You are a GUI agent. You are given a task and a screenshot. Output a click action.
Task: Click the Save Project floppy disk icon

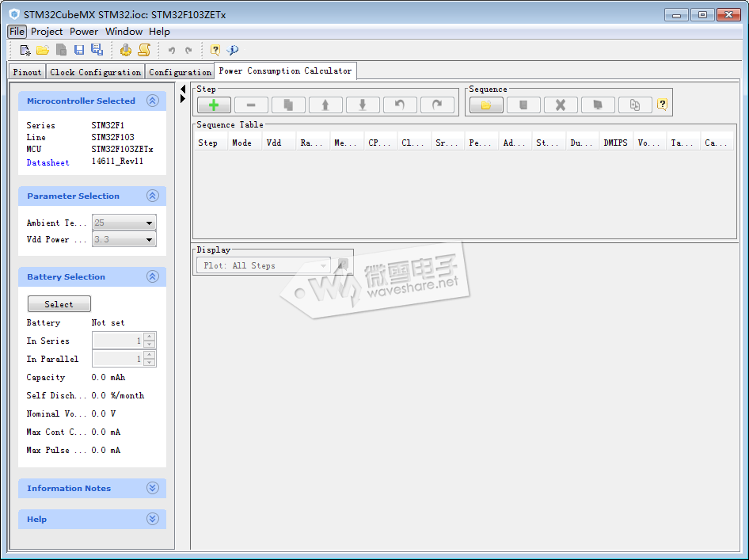[79, 50]
